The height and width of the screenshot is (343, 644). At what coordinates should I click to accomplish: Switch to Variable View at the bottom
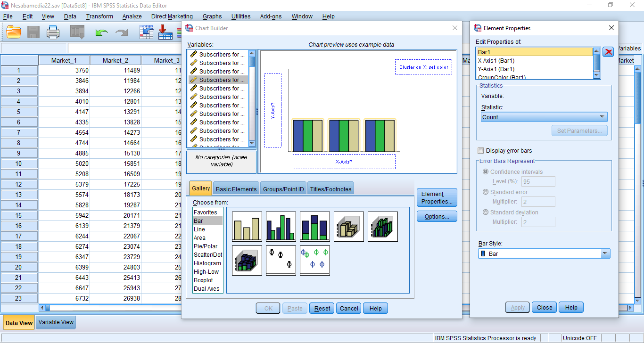56,322
